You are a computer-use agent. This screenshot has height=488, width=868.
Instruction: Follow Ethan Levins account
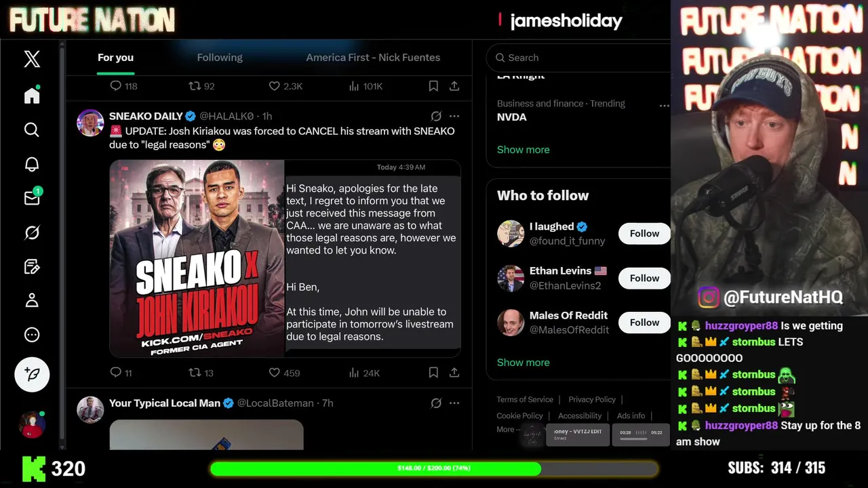pyautogui.click(x=644, y=278)
